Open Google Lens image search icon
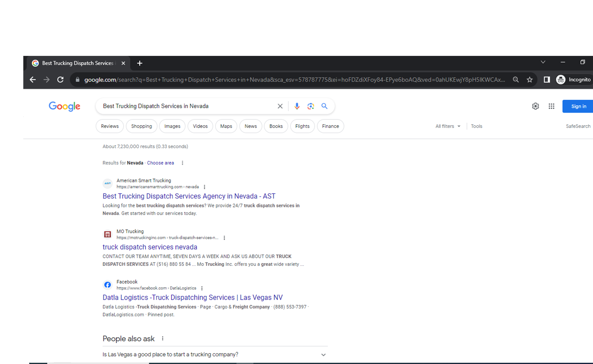This screenshot has height=364, width=593. [x=310, y=106]
